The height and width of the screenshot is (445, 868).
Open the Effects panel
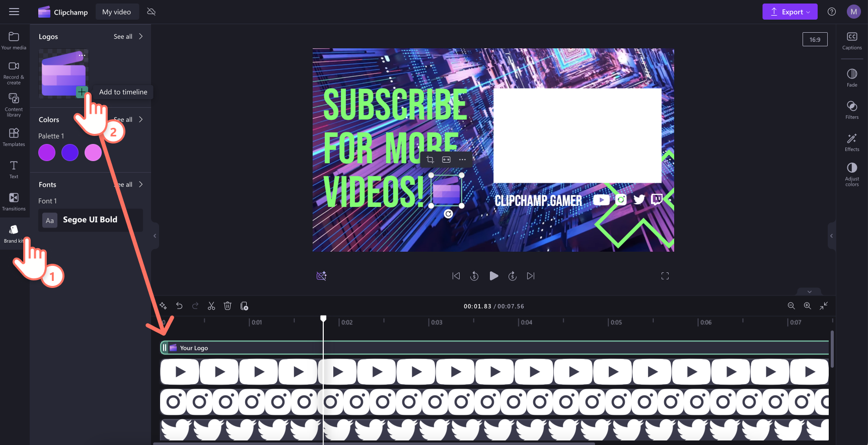pyautogui.click(x=852, y=142)
